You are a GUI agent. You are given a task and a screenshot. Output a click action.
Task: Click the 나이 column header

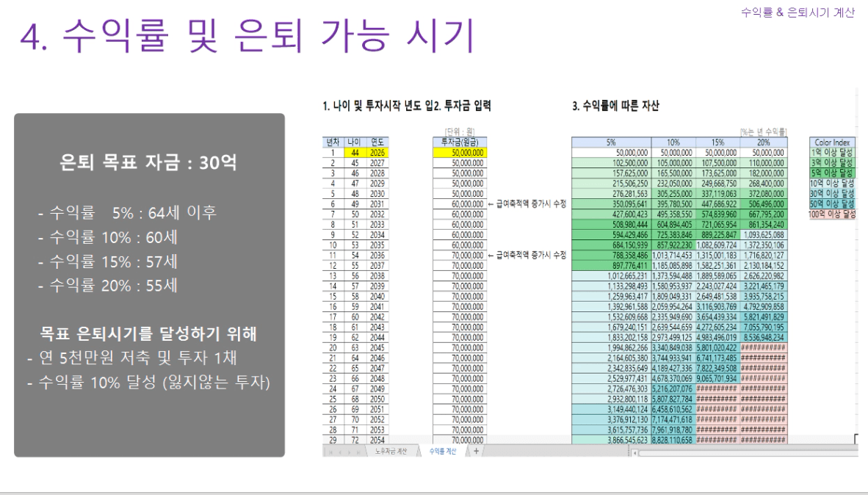pos(354,142)
